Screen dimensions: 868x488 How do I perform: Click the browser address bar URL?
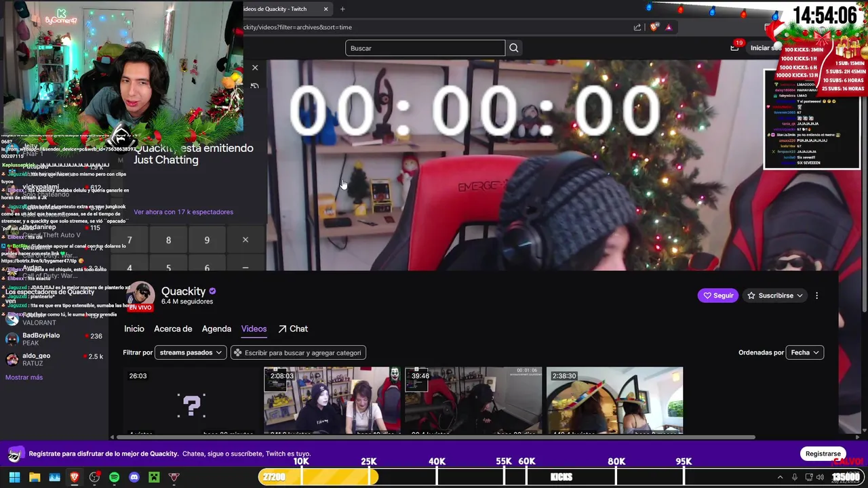pos(298,27)
